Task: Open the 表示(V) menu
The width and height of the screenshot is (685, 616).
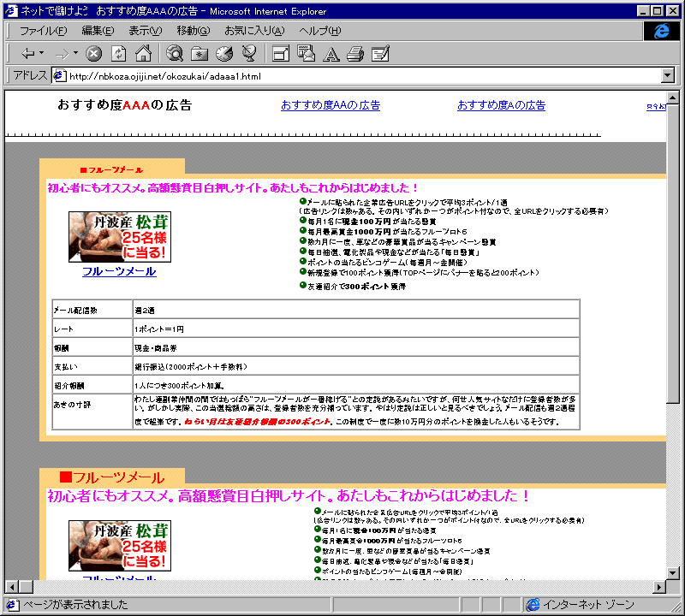Action: [x=145, y=31]
